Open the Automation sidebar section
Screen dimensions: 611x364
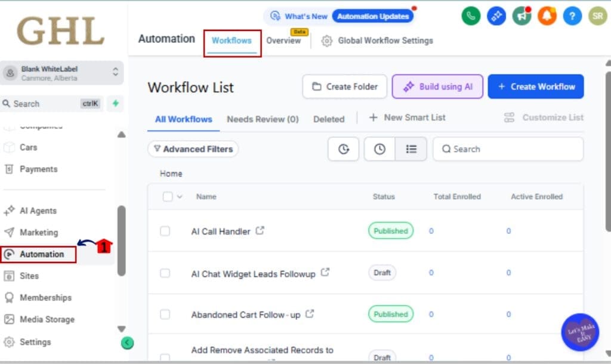[x=41, y=254]
